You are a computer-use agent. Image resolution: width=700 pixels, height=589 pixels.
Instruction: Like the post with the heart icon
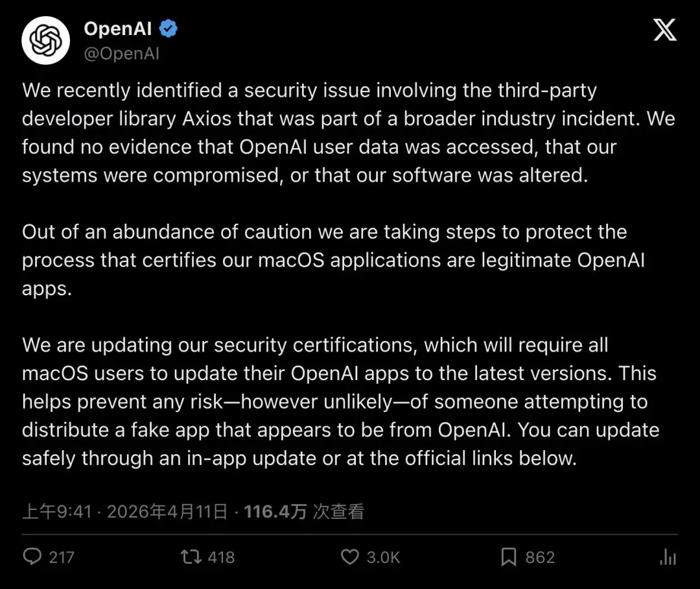tap(350, 557)
